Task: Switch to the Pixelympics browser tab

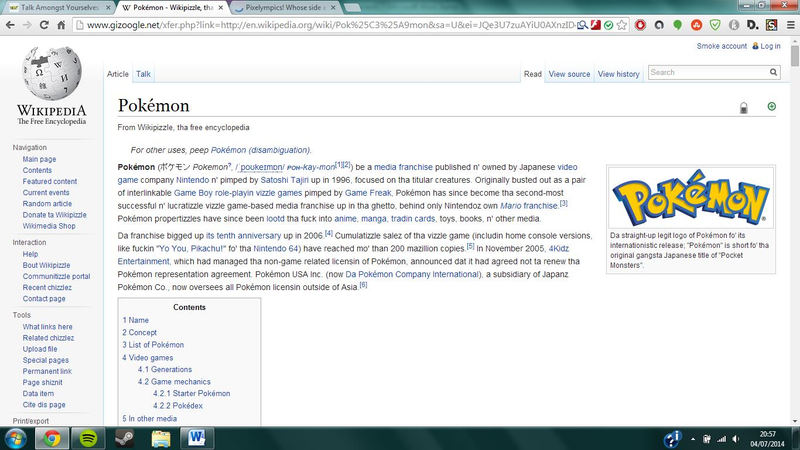Action: coord(285,8)
